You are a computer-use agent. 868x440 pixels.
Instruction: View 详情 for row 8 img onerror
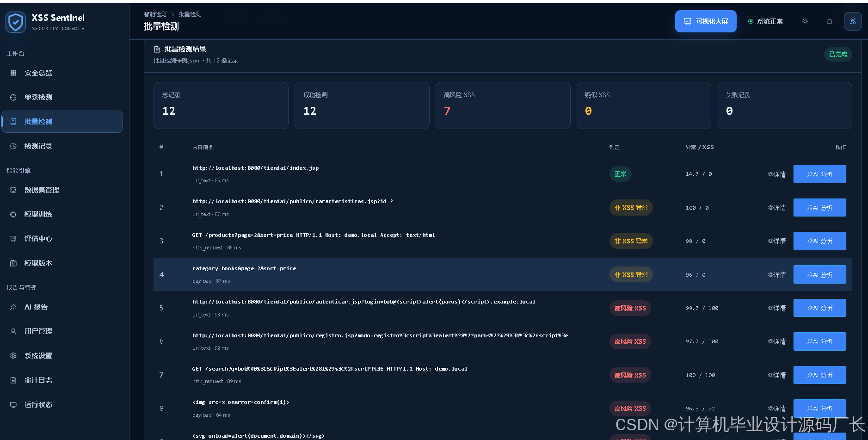tap(777, 409)
